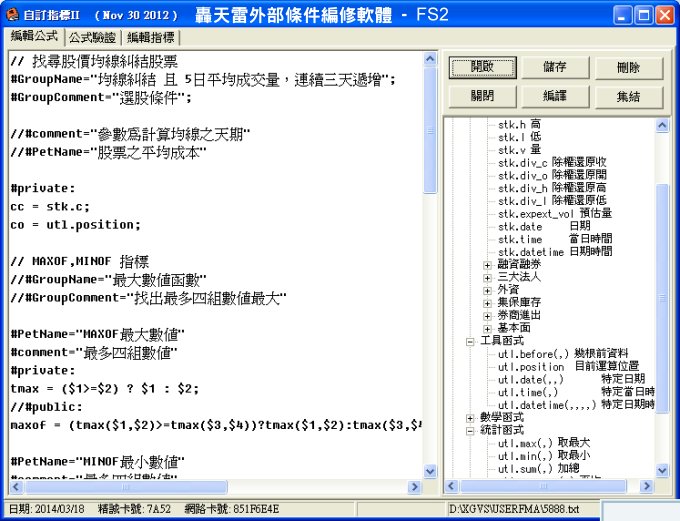680x521 pixels.
Task: Maximize the FS2 window
Action: coord(644,16)
